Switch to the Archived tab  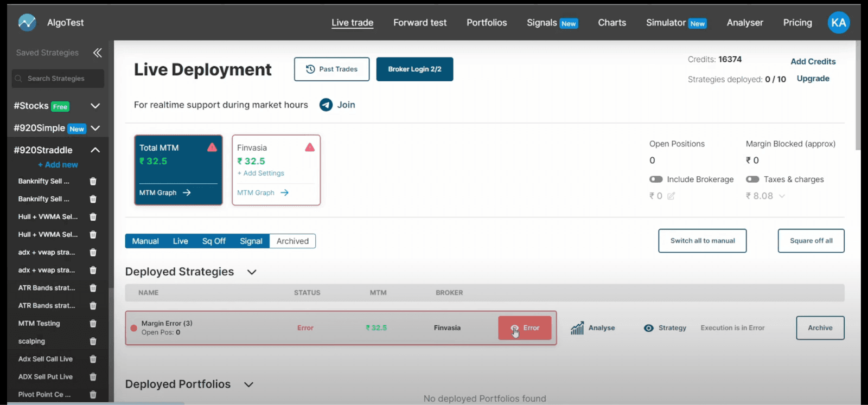292,241
